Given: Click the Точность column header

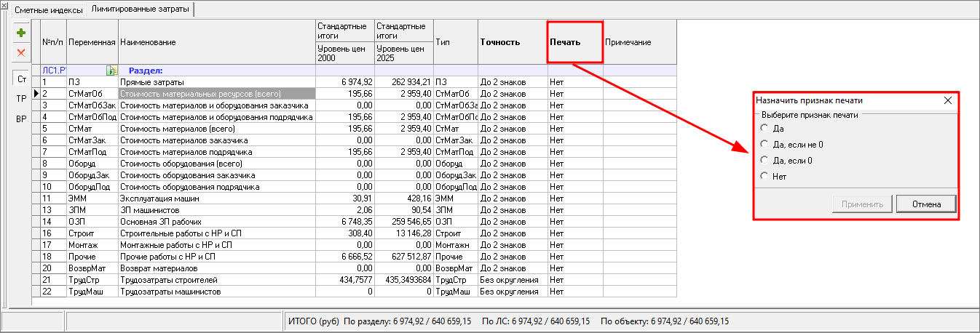Looking at the screenshot, I should (x=512, y=42).
